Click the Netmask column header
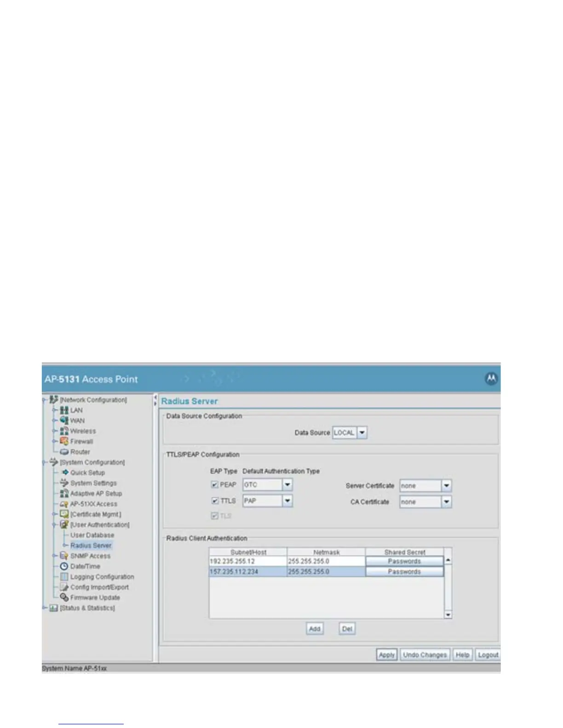 click(326, 552)
